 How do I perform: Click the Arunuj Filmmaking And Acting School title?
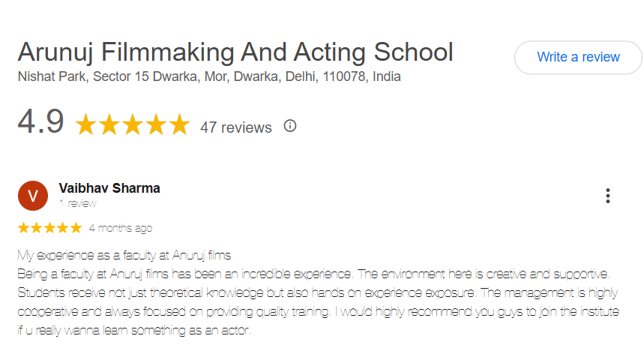[x=235, y=52]
